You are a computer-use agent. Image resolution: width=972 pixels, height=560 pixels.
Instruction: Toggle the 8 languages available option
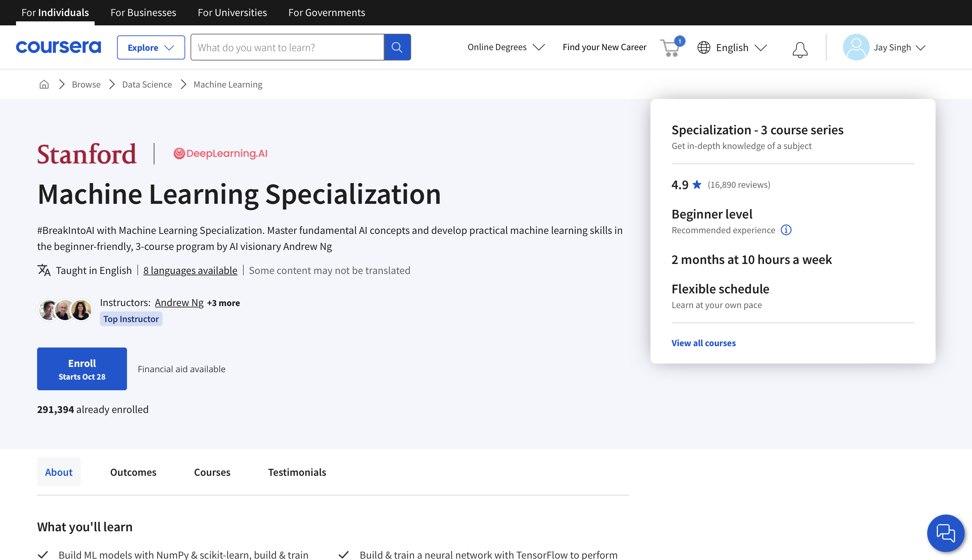(x=190, y=270)
